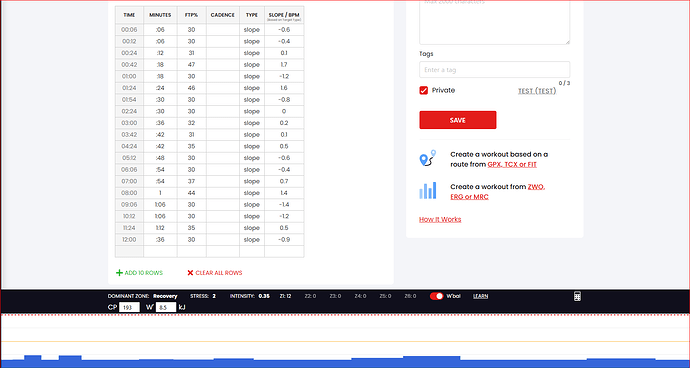Image resolution: width=690 pixels, height=368 pixels.
Task: Click the Save button
Action: (458, 120)
